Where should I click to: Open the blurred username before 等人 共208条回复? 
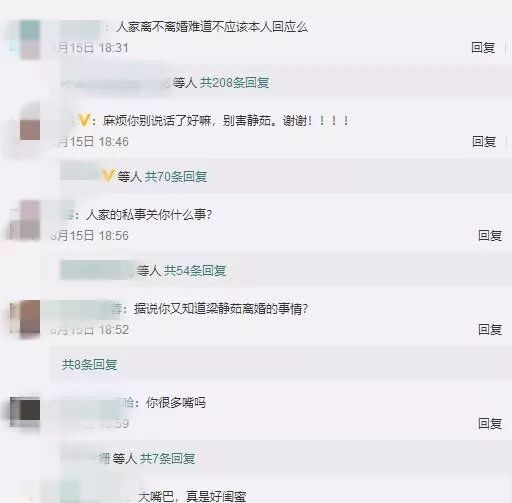point(115,83)
